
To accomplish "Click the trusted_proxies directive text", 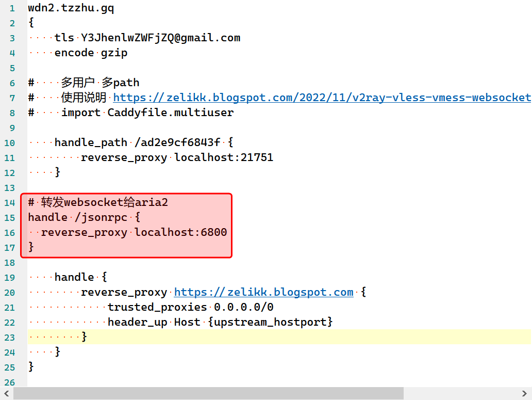I will click(157, 307).
